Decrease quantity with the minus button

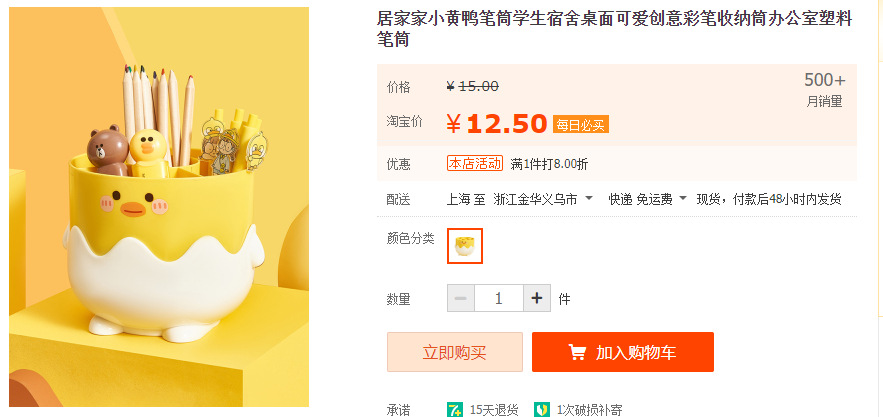point(461,298)
